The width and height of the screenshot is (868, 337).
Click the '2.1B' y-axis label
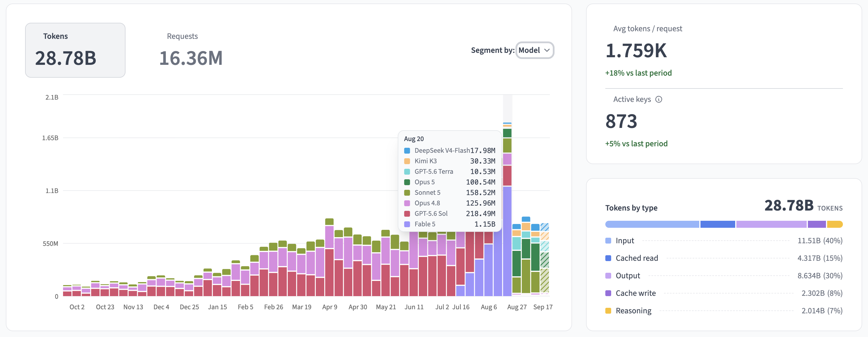(52, 98)
